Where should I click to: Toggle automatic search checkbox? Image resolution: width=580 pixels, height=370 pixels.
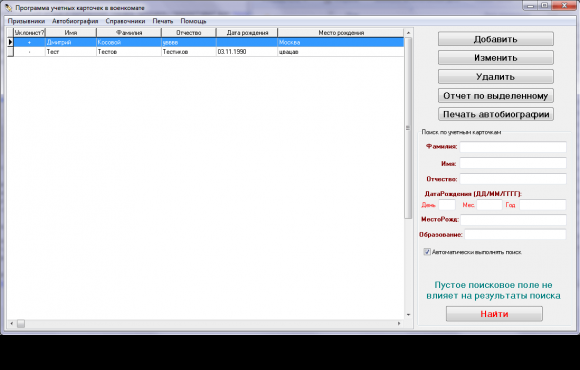click(x=427, y=252)
